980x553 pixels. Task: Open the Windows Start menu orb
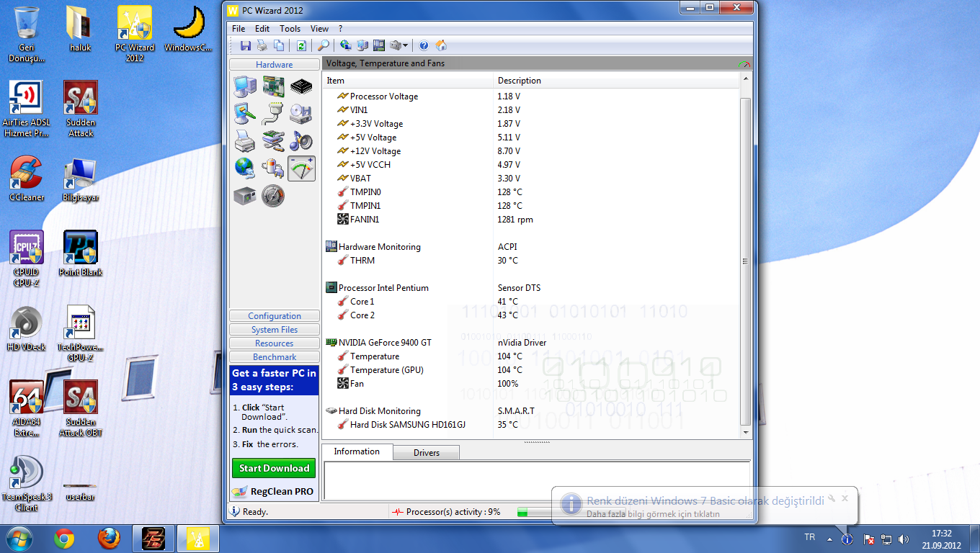tap(19, 539)
